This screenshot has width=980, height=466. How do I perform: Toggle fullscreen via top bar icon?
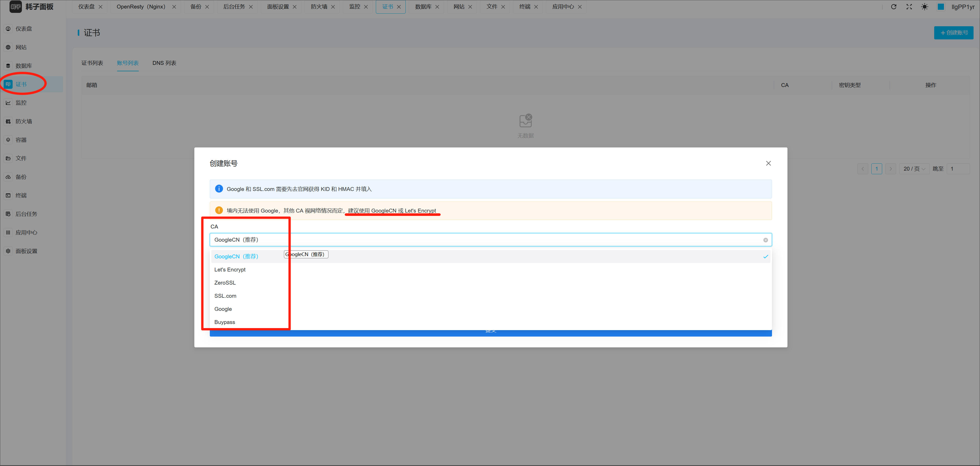tap(909, 7)
